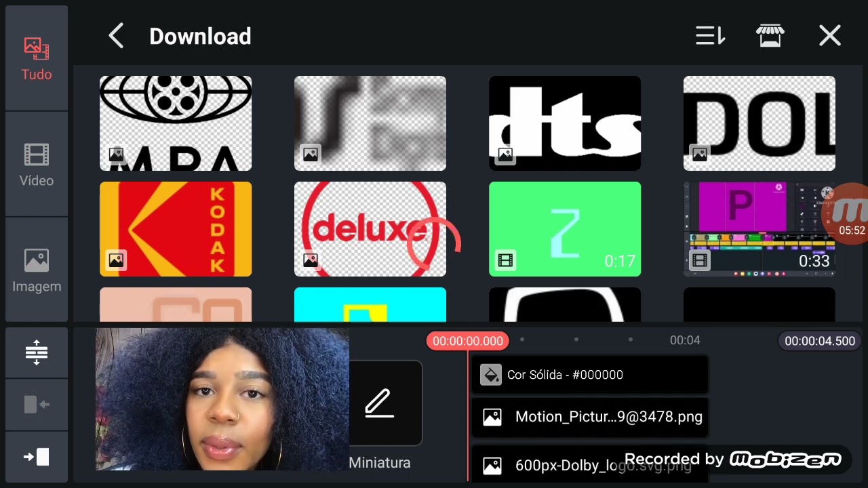Click the paint bucket icon on Cor Sólida
Image resolution: width=868 pixels, height=488 pixels.
(491, 375)
